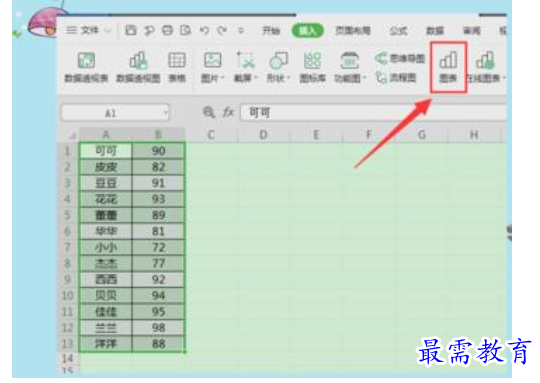Click the Name Box showing A1
This screenshot has width=540, height=383.
(x=111, y=113)
